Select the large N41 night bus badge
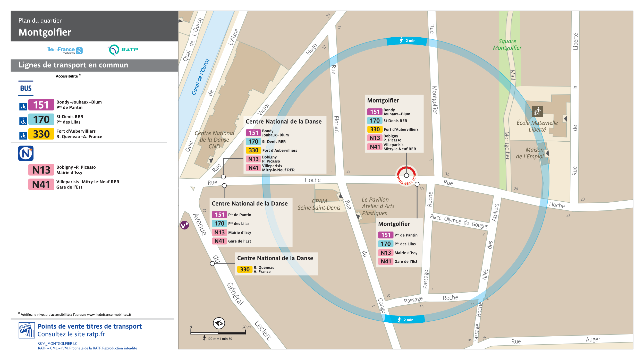Image resolution: width=644 pixels, height=360 pixels. [x=41, y=184]
